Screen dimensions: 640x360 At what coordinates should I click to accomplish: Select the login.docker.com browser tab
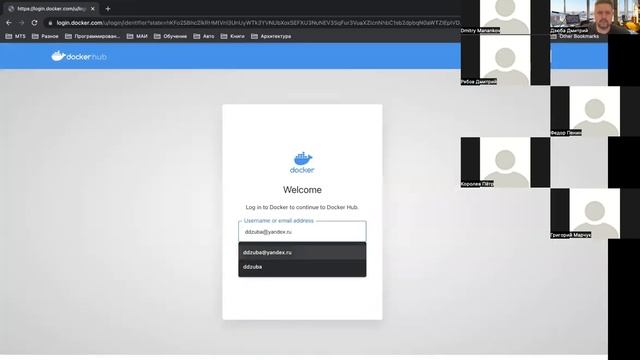point(51,9)
